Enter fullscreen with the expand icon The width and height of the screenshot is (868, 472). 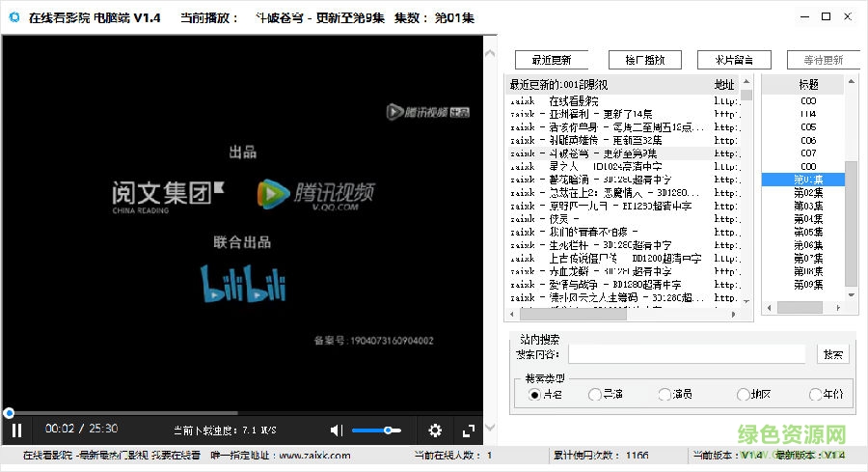pos(469,430)
